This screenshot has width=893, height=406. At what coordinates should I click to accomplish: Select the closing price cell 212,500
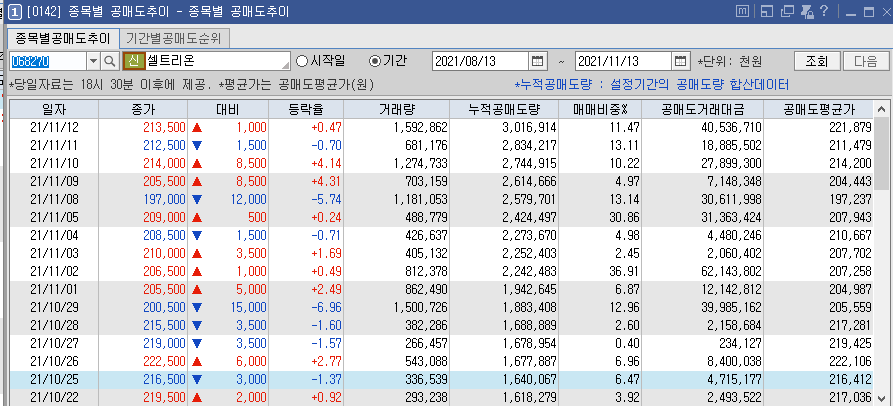pos(143,145)
